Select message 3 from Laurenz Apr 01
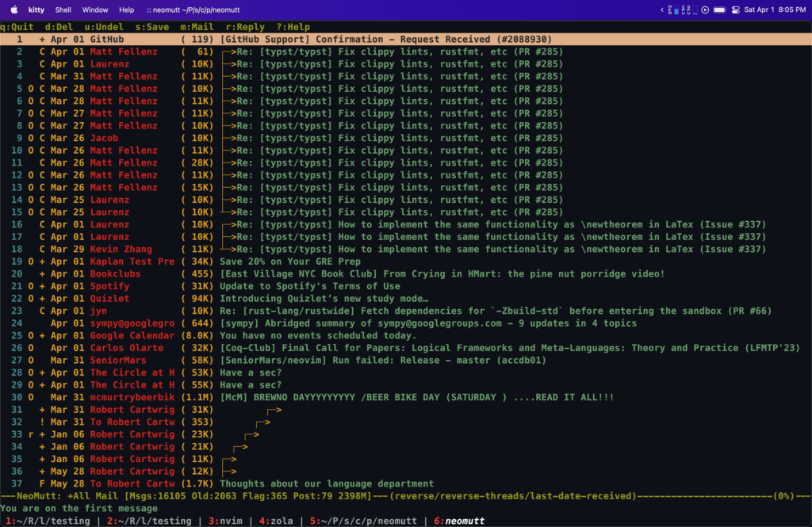 tap(406, 64)
